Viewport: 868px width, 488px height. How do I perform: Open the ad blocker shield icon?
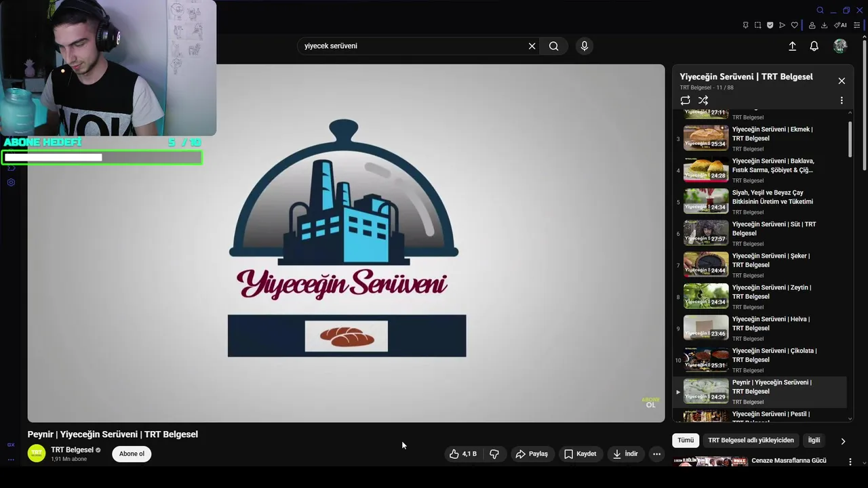tap(770, 25)
